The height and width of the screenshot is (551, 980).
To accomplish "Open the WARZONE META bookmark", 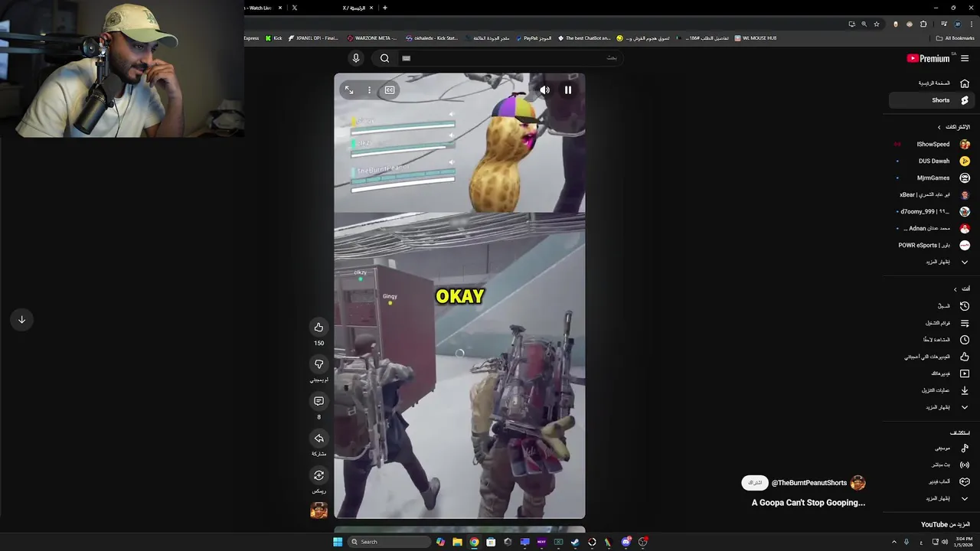I will pyautogui.click(x=372, y=37).
